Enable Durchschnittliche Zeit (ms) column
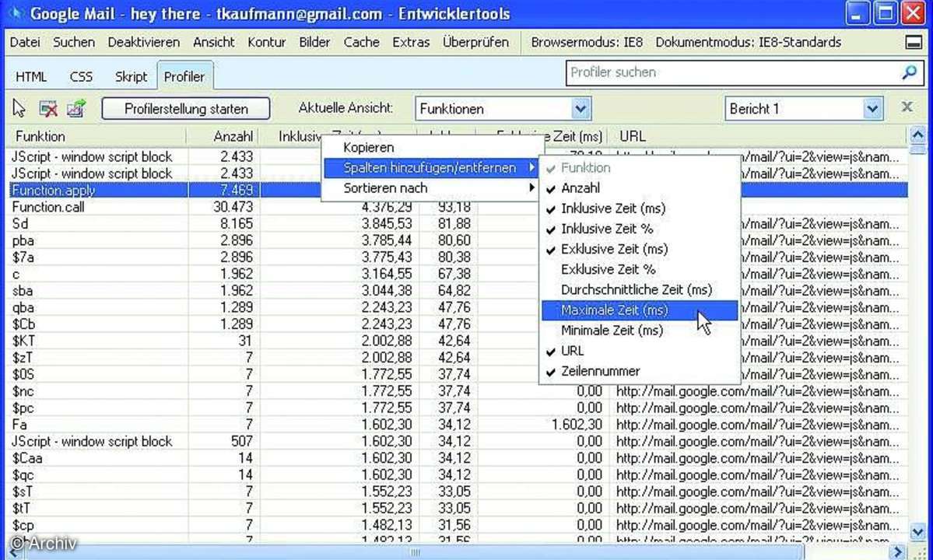 coord(640,289)
